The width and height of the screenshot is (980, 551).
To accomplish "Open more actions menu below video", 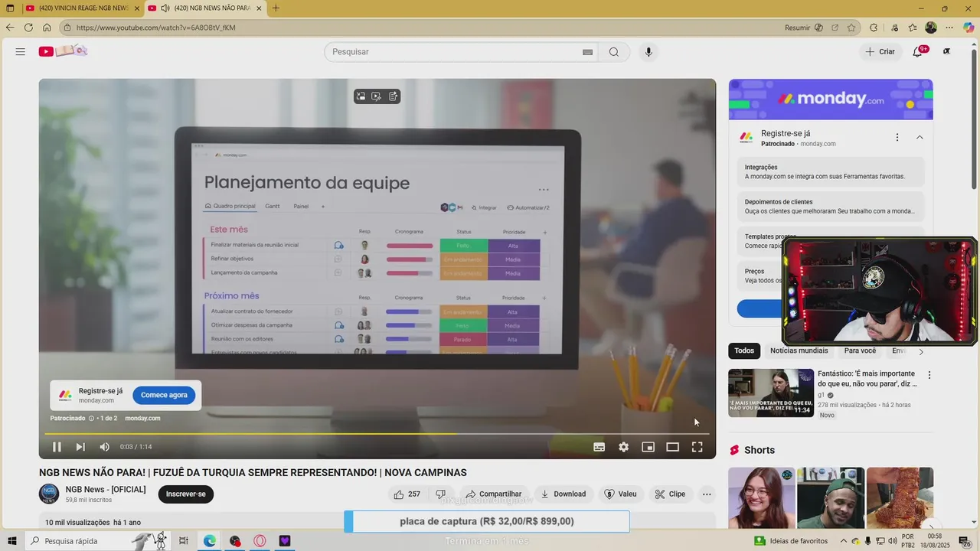I will (x=707, y=494).
